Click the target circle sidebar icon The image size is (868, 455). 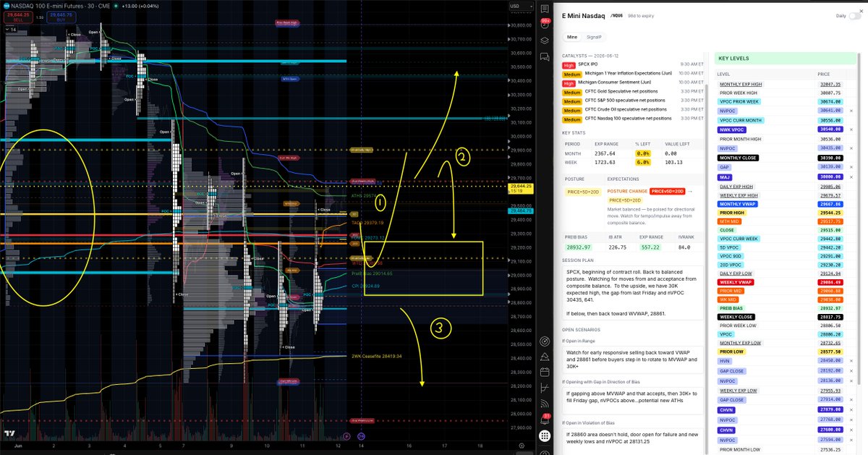pyautogui.click(x=545, y=340)
